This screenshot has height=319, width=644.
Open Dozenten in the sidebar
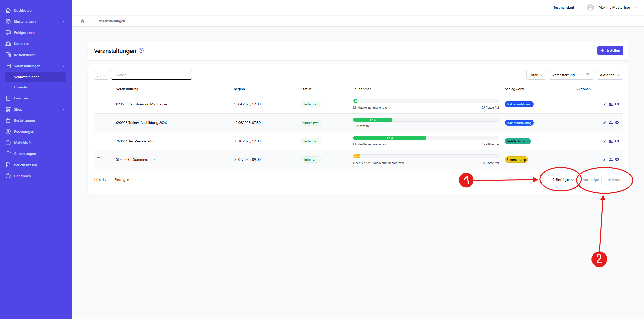click(22, 87)
